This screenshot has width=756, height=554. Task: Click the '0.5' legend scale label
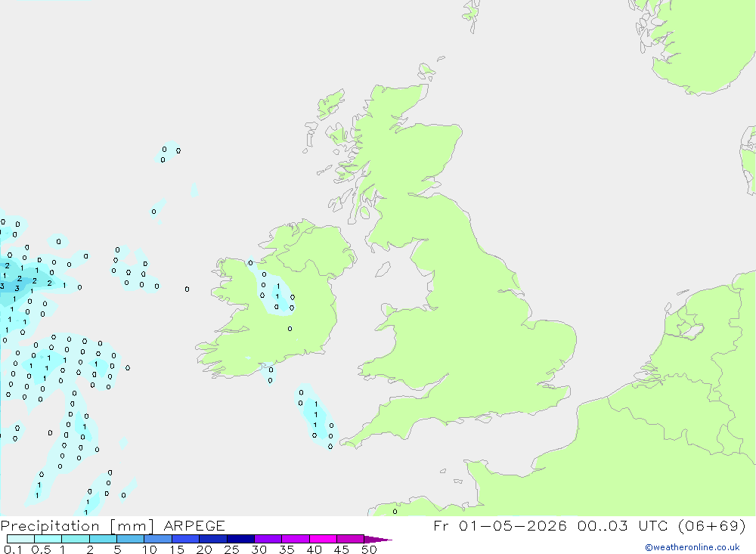(41, 549)
